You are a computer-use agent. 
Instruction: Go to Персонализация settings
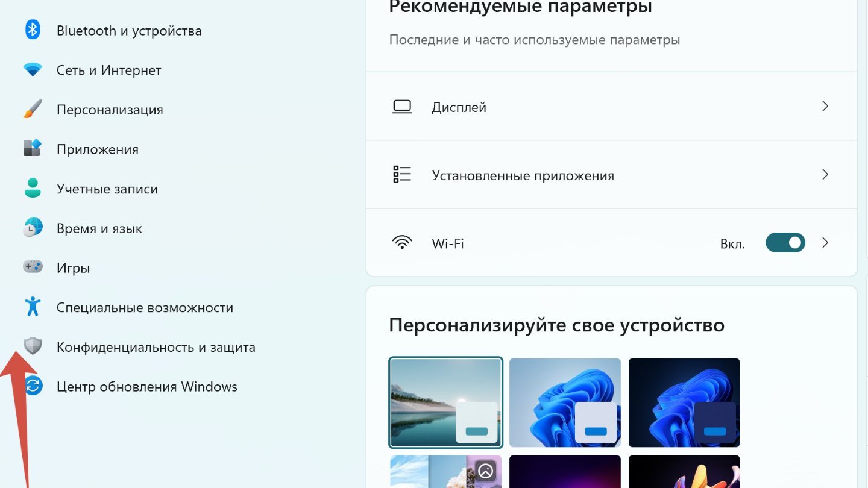110,110
